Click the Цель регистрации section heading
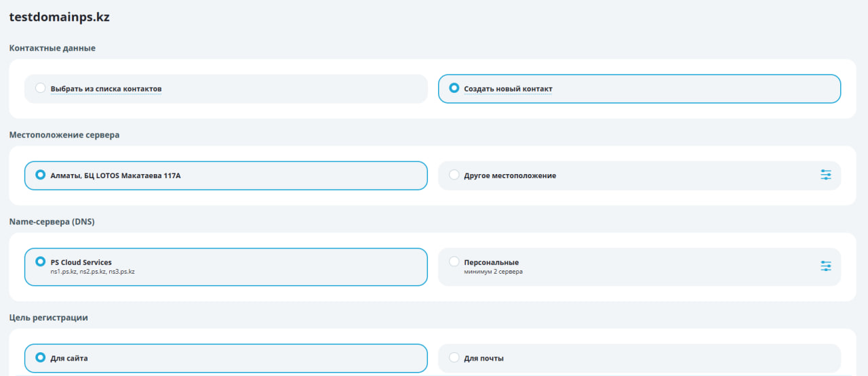 [x=48, y=317]
